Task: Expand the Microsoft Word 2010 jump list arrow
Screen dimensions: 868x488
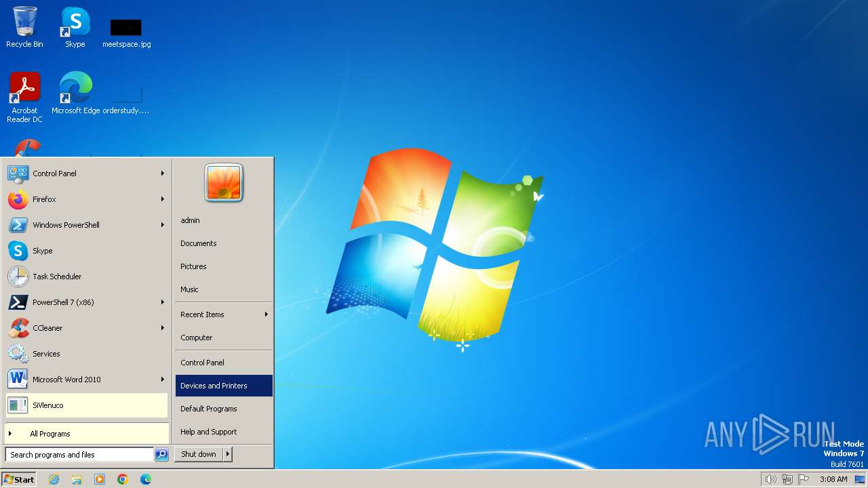Action: tap(163, 380)
